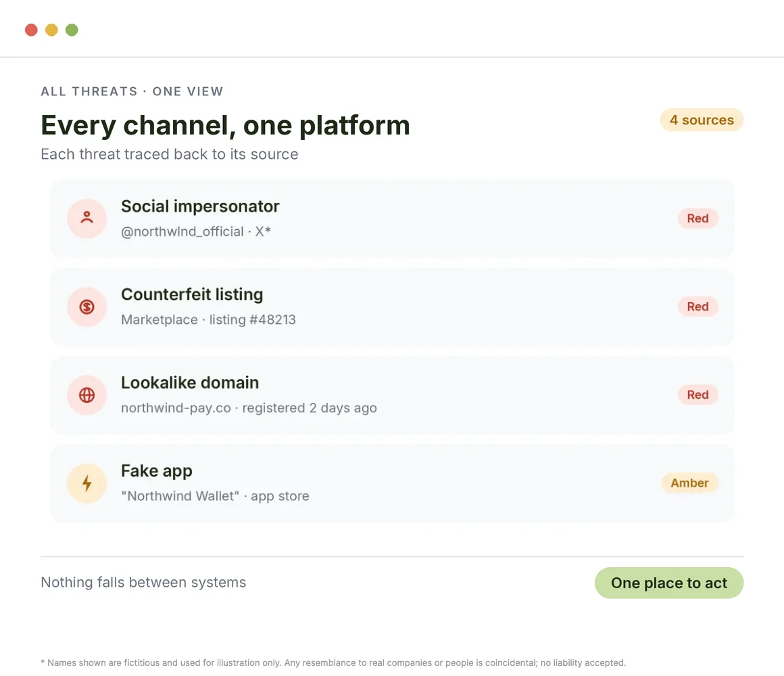This screenshot has height=676, width=784.
Task: Click the Red badge on Social impersonator
Action: click(698, 218)
